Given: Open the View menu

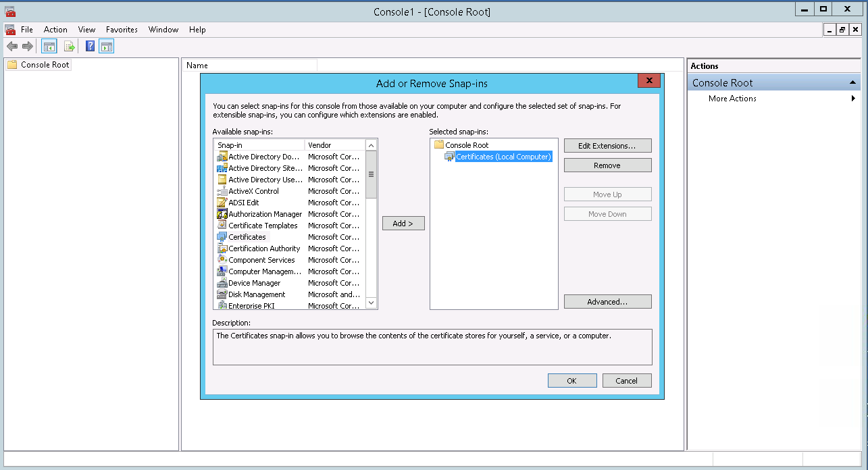Looking at the screenshot, I should pyautogui.click(x=86, y=30).
